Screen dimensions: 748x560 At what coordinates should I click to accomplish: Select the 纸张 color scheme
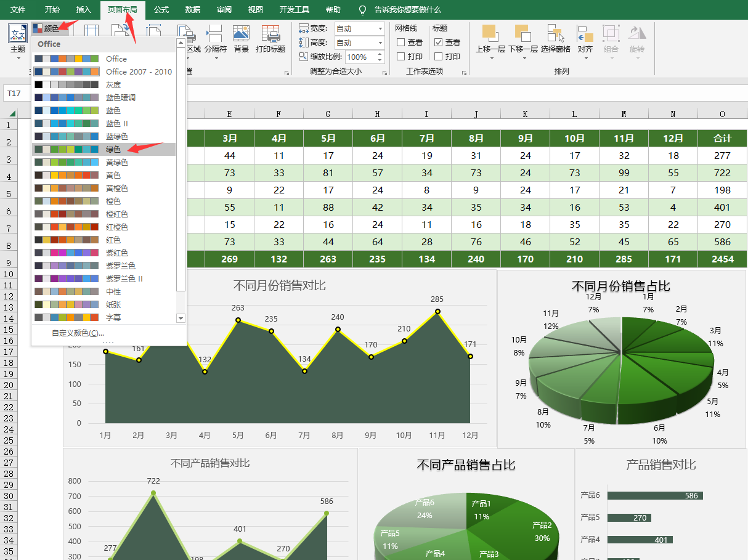click(104, 304)
